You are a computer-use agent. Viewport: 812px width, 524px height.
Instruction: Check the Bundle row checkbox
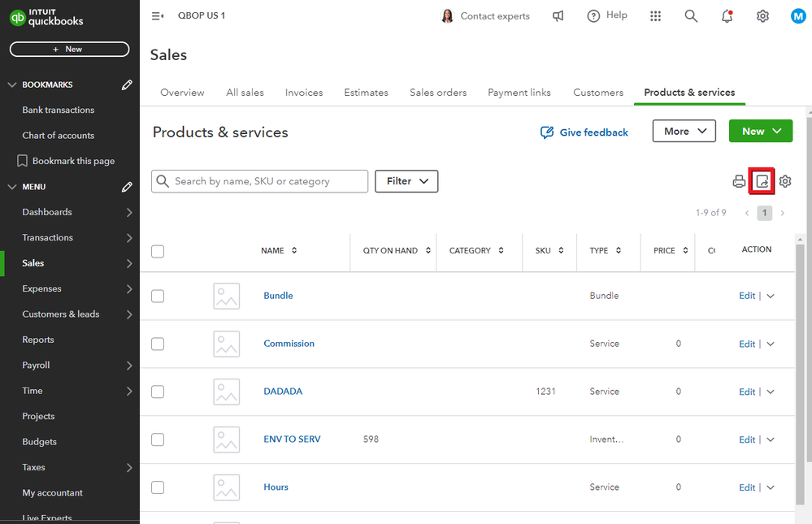click(x=158, y=296)
